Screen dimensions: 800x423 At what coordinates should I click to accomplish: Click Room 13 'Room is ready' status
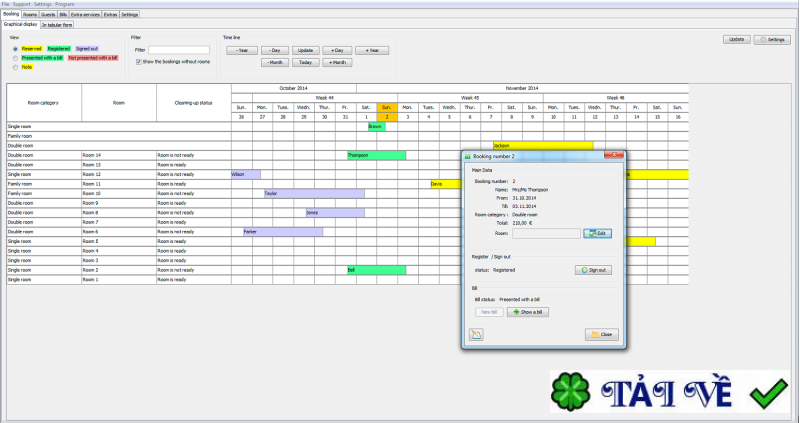194,165
